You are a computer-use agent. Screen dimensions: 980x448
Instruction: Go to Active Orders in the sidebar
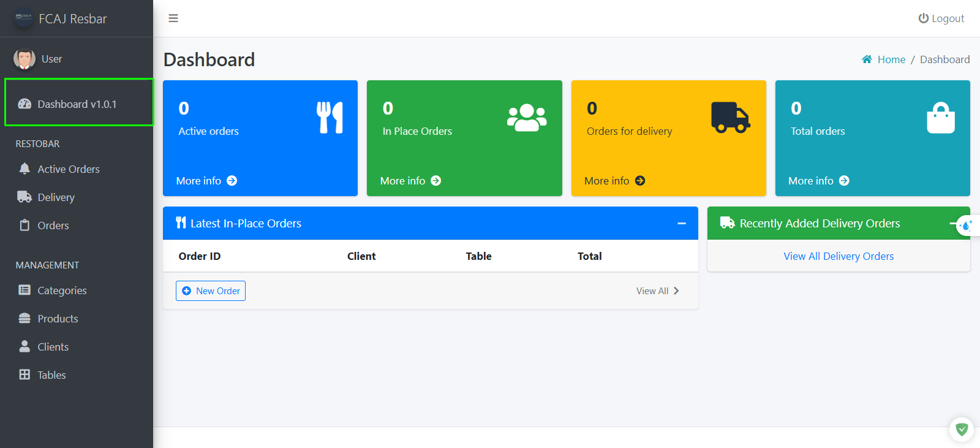(x=77, y=169)
